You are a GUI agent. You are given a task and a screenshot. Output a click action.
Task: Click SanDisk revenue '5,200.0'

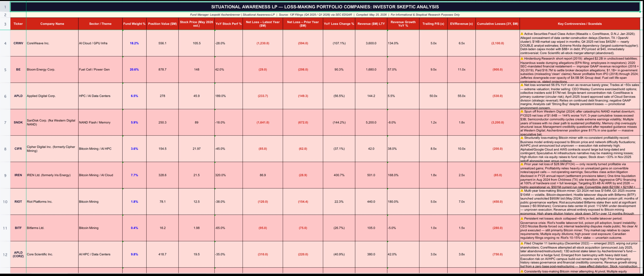371,122
